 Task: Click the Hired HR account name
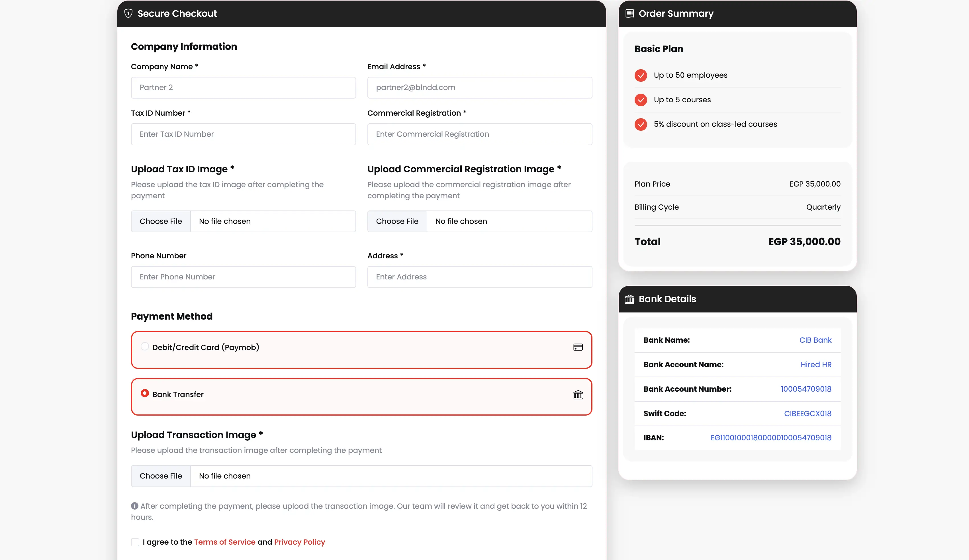pyautogui.click(x=816, y=365)
